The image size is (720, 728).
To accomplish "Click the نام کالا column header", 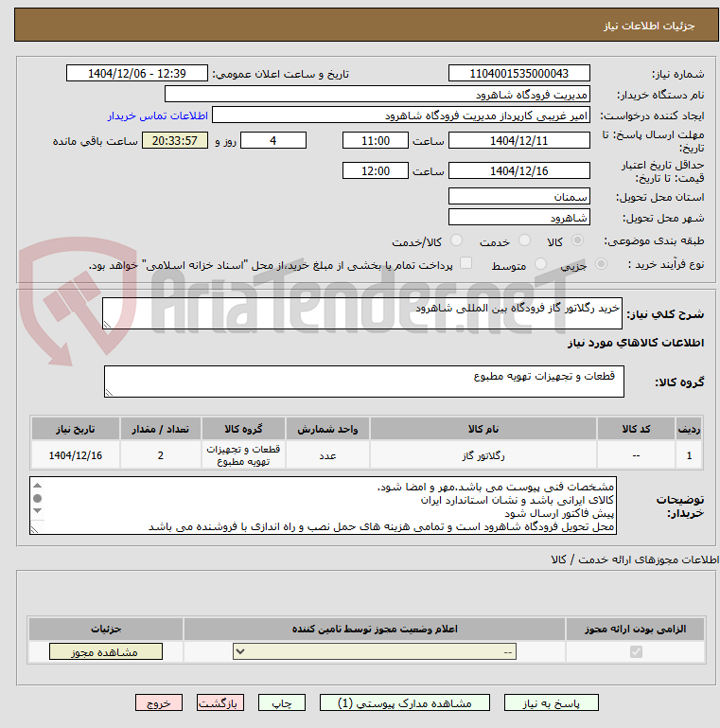I will 483,429.
